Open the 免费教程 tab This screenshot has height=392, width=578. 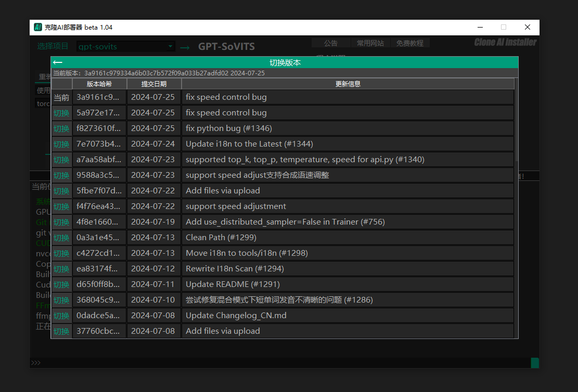click(409, 43)
